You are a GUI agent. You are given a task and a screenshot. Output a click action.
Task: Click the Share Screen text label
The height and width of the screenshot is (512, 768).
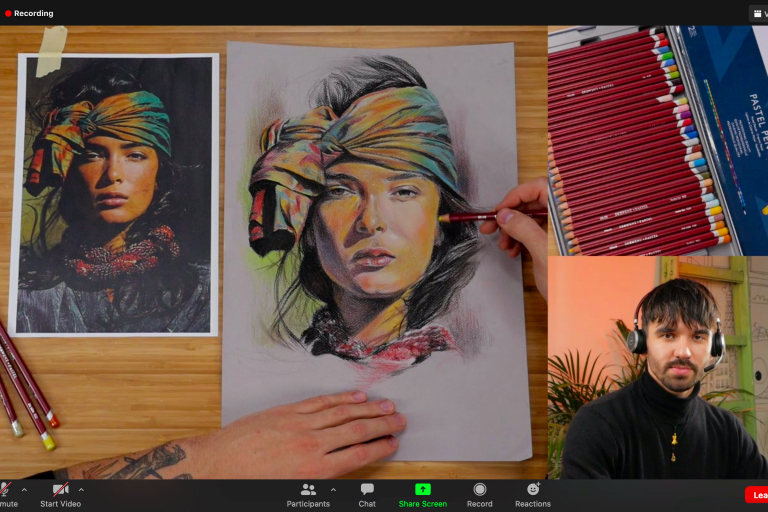click(423, 504)
